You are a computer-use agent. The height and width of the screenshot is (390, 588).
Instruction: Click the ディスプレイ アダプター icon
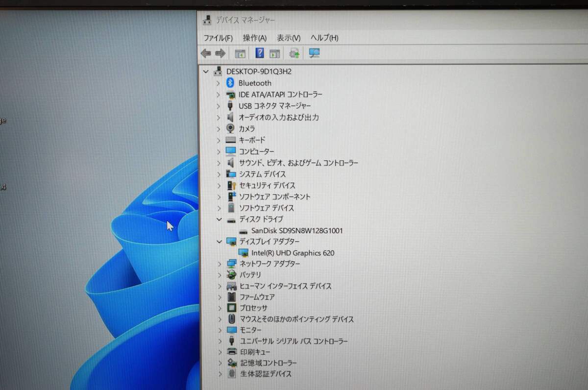231,242
